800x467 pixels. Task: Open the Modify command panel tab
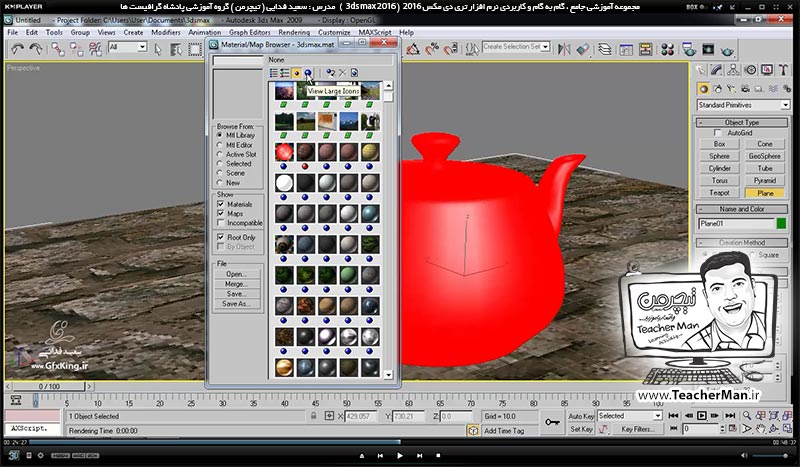(x=717, y=69)
